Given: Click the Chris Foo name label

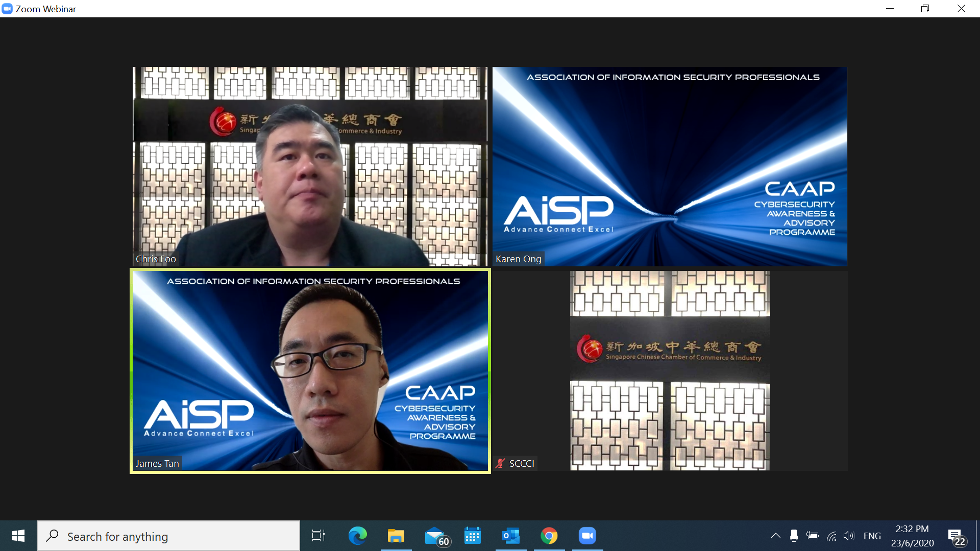Looking at the screenshot, I should coord(156,259).
